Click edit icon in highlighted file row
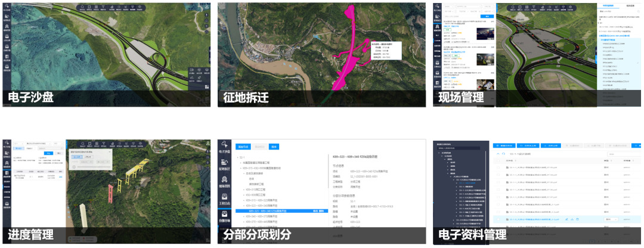This screenshot has height=248, width=644. pos(566,219)
